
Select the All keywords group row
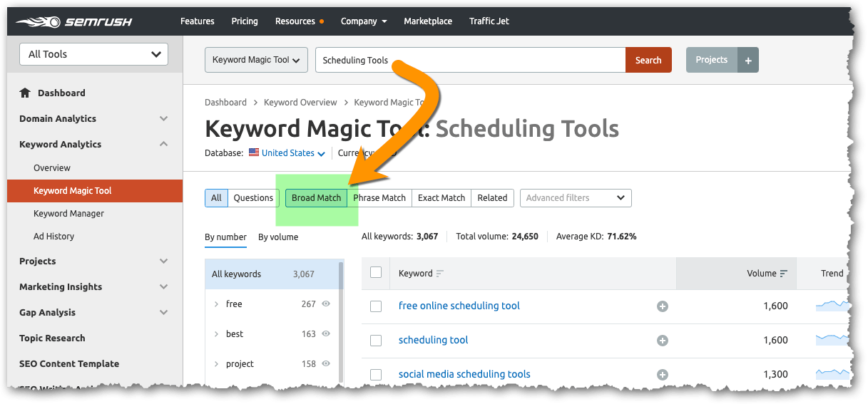(272, 274)
